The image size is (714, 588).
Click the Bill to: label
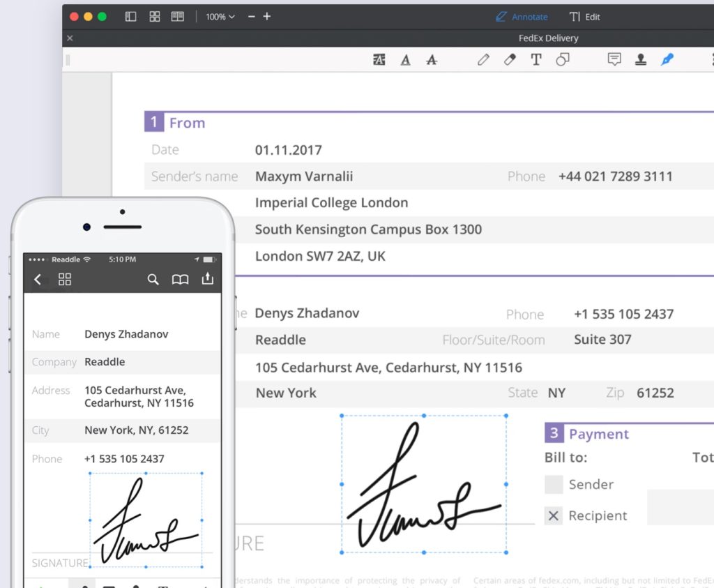click(x=566, y=458)
